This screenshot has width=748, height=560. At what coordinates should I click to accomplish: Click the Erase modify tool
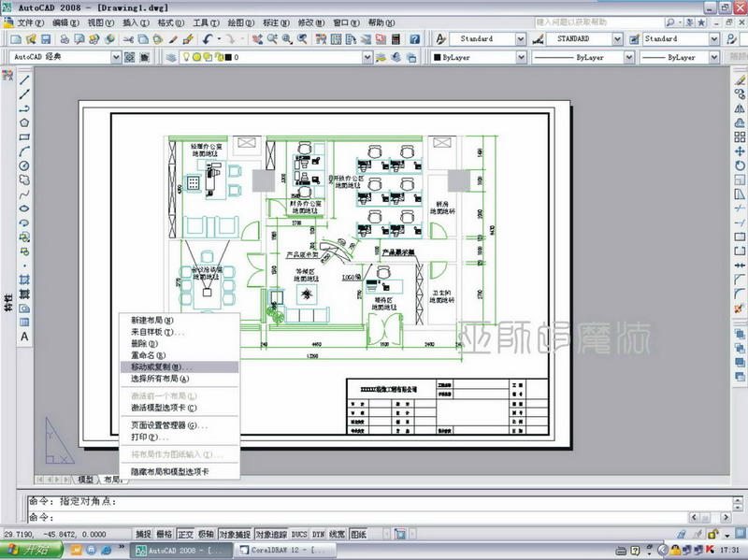click(740, 80)
